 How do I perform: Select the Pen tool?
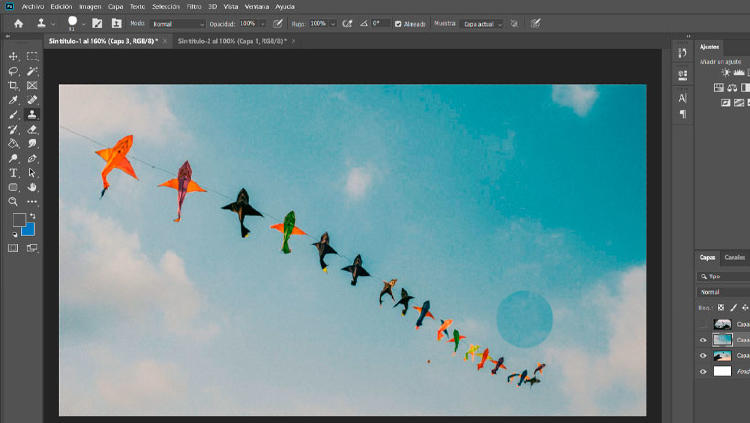coord(32,158)
